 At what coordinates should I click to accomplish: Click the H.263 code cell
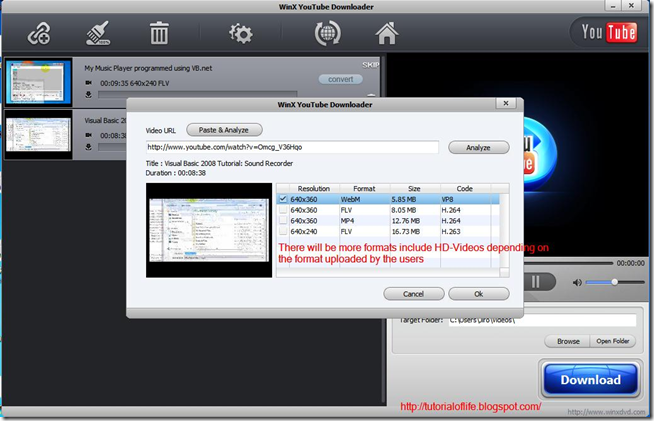(x=451, y=232)
